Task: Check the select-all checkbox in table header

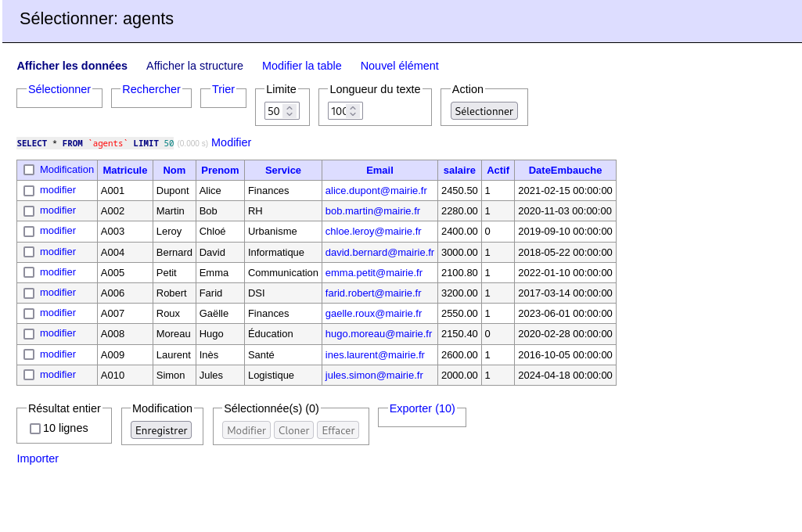Action: point(29,170)
